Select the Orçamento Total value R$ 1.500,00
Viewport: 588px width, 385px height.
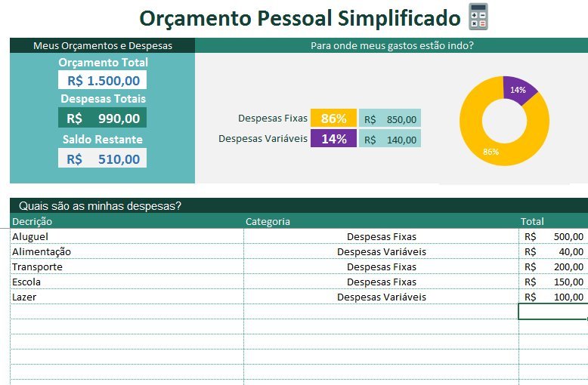[103, 80]
